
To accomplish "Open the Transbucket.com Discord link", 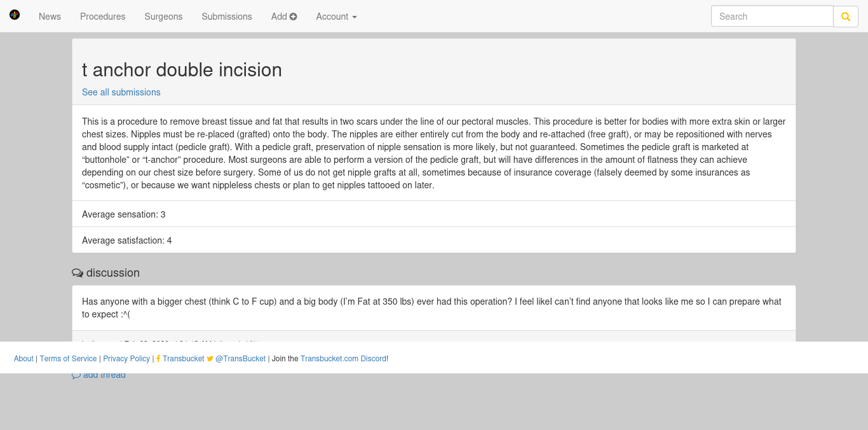I will (x=343, y=359).
